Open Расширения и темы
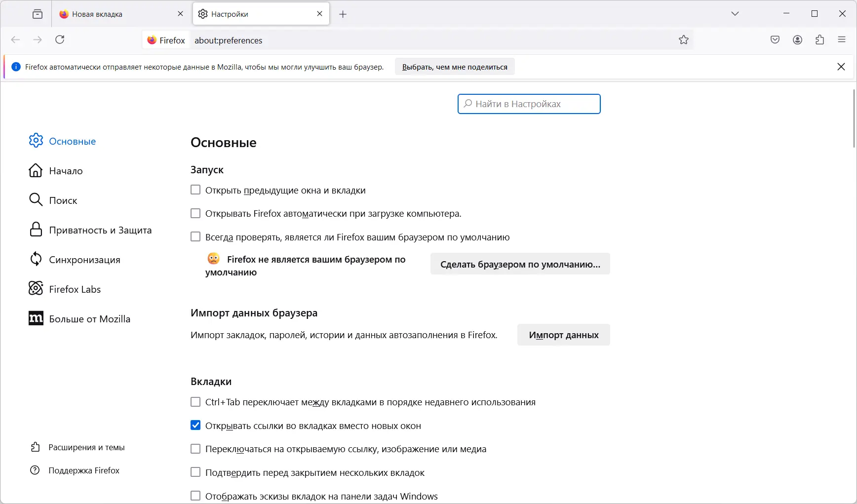 coord(86,447)
